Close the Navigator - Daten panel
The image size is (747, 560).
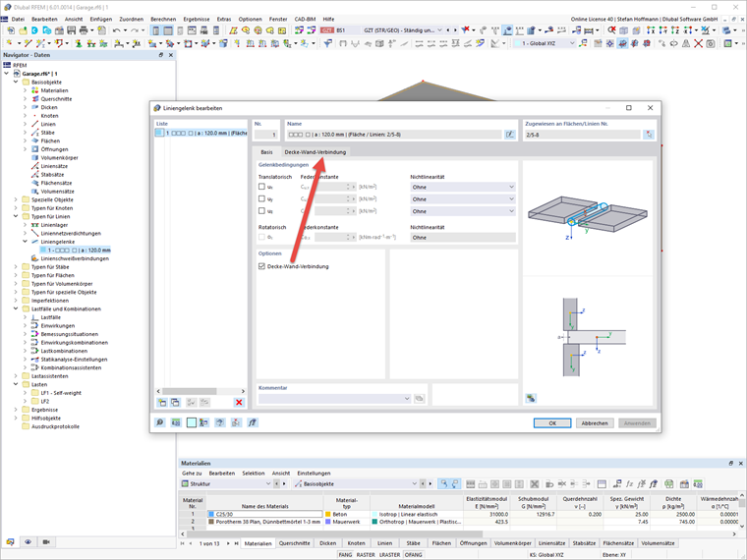coord(171,55)
